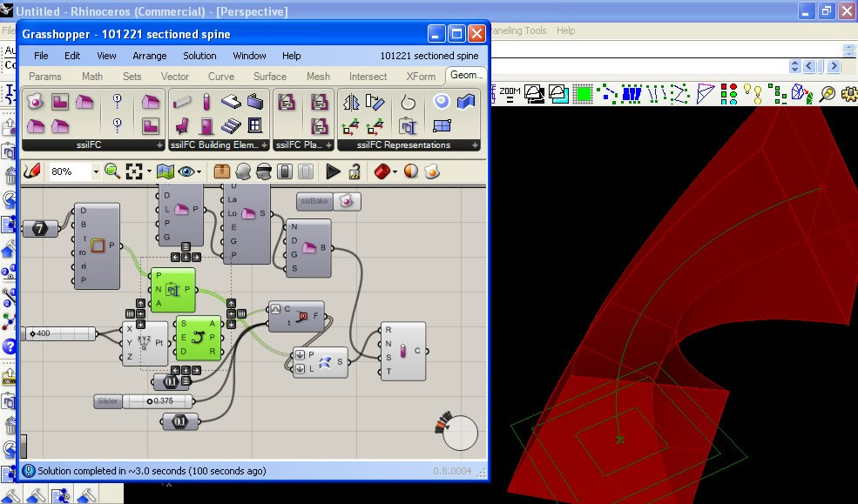Click the magnifier zoom icon in canvas toolbar
This screenshot has width=858, height=504.
[112, 171]
